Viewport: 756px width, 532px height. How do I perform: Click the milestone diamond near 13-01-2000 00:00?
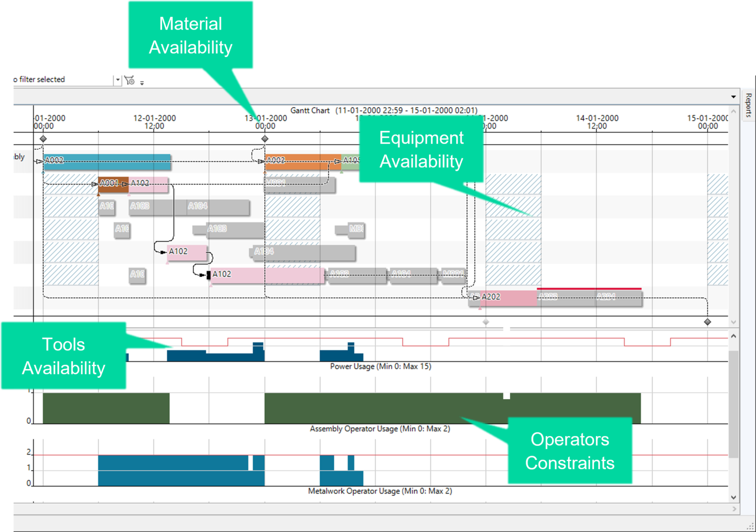(265, 139)
